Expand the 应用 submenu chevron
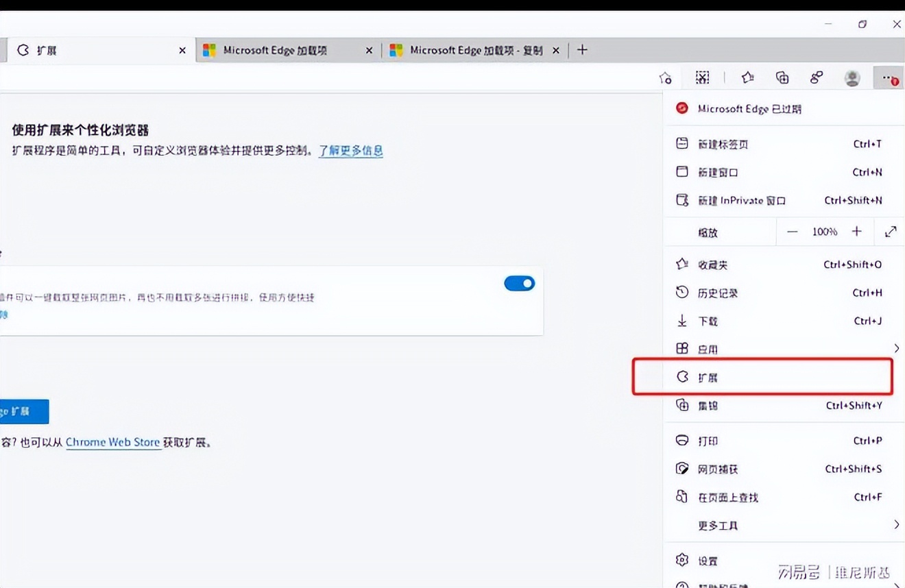The width and height of the screenshot is (905, 588). (x=895, y=348)
